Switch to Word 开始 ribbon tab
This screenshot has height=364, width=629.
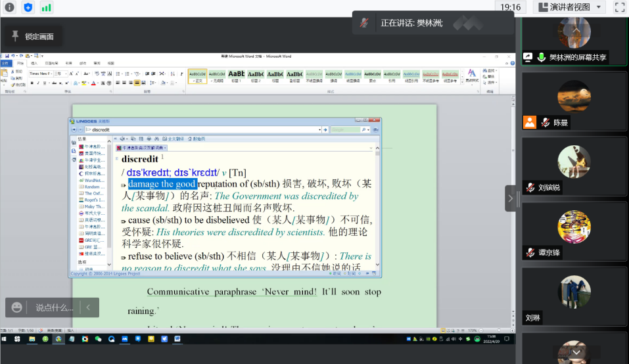[20, 63]
